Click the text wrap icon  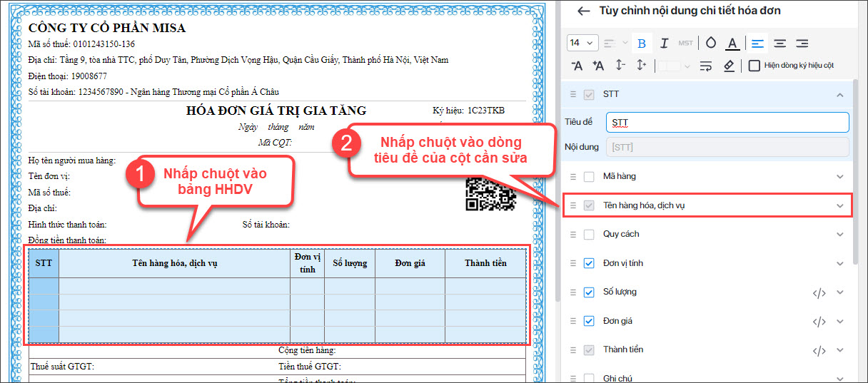[706, 66]
